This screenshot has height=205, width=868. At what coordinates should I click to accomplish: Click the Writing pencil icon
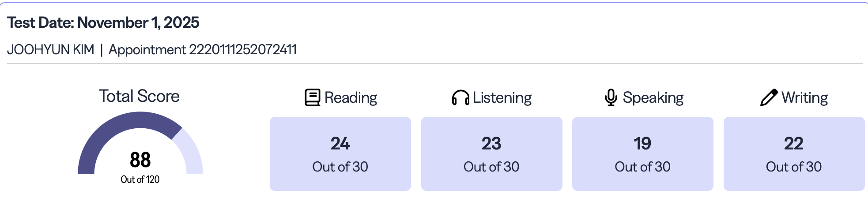(769, 97)
